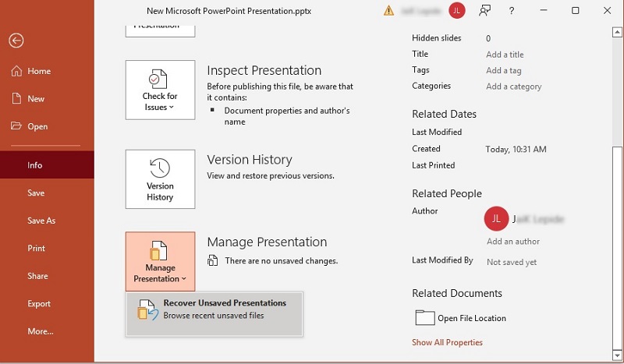Choose Recover Unsaved Presentations

214,314
